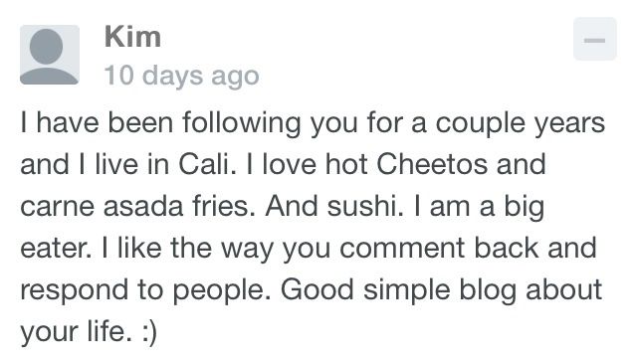Click the word 'sushi' in the comment
Screen dimensions: 637x364
[364, 206]
